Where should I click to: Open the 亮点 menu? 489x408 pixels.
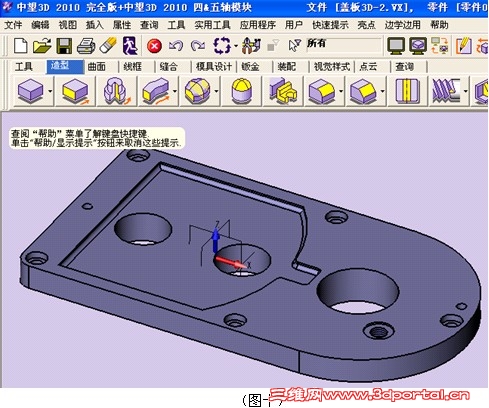[x=367, y=25]
